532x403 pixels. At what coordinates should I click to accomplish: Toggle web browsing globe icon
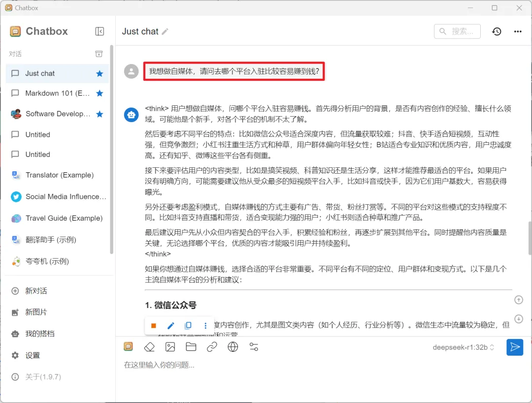point(233,347)
